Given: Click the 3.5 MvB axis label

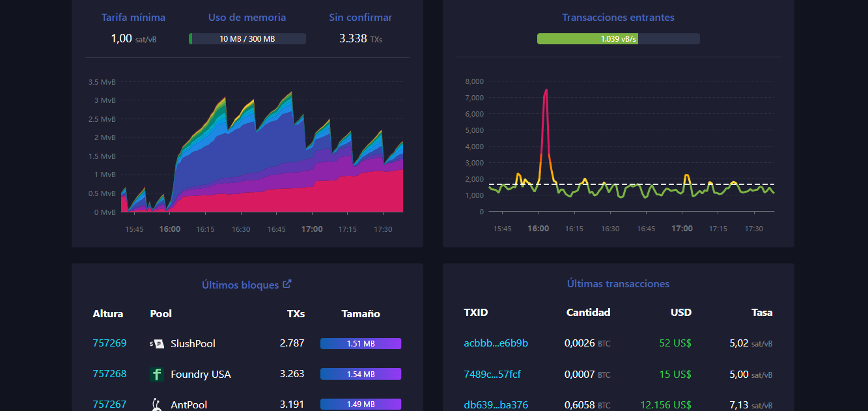Looking at the screenshot, I should (102, 82).
